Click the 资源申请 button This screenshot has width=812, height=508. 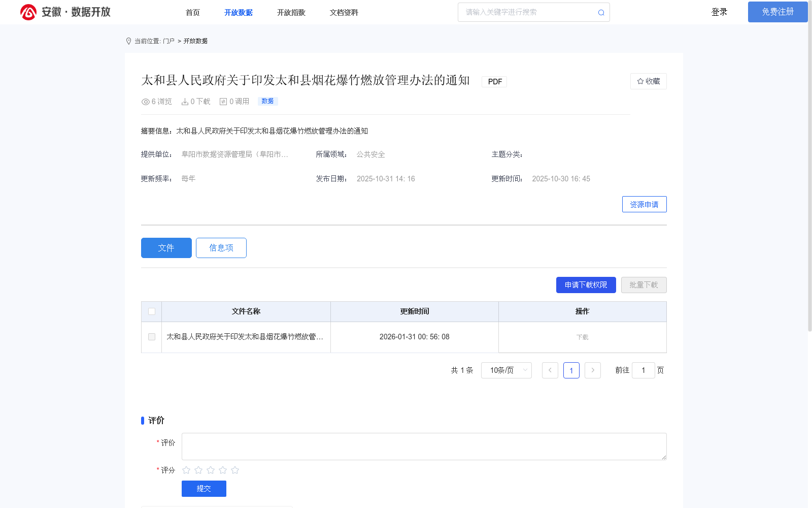[x=645, y=204]
